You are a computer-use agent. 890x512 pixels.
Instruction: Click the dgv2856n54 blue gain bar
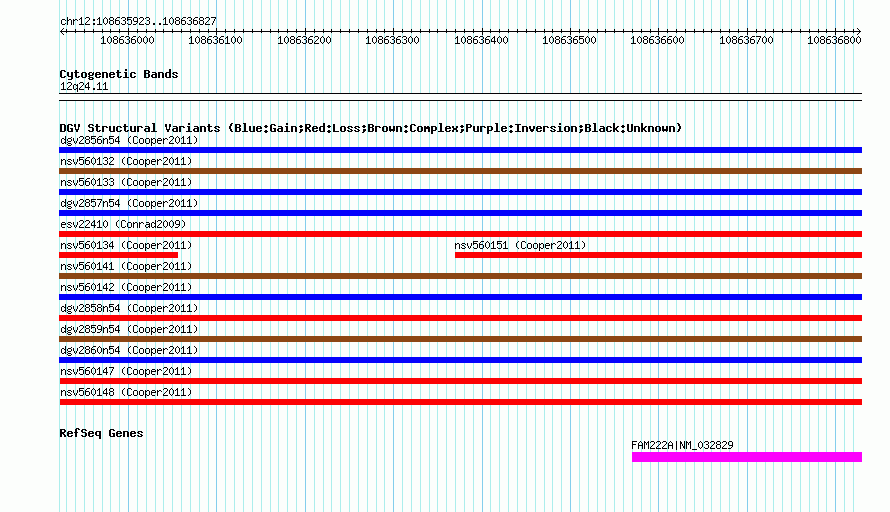(460, 150)
